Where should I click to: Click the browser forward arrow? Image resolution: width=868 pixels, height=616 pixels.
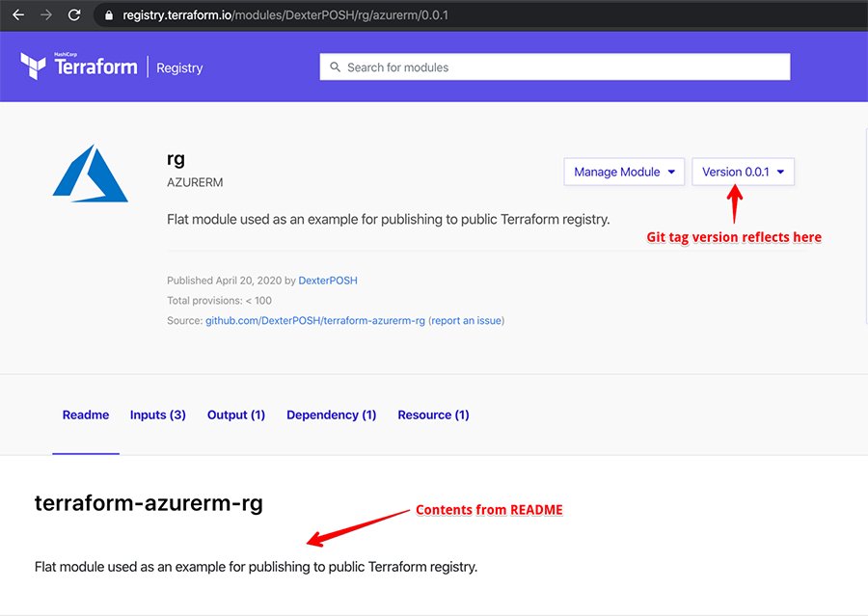coord(45,15)
